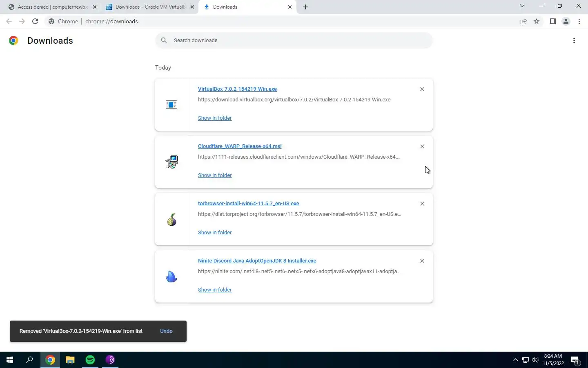This screenshot has width=588, height=368.
Task: Open the Chrome profile avatar
Action: pyautogui.click(x=566, y=21)
